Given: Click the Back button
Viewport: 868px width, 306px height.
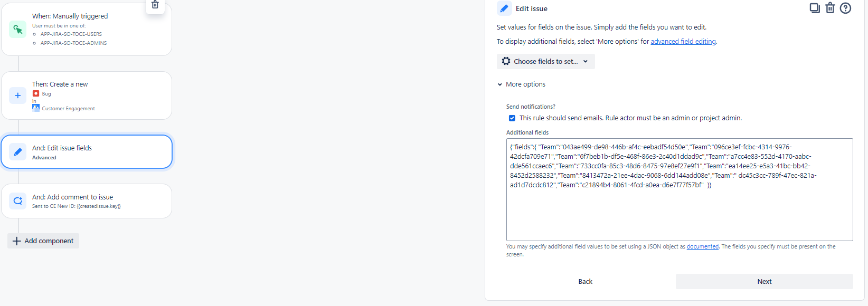Looking at the screenshot, I should (585, 282).
